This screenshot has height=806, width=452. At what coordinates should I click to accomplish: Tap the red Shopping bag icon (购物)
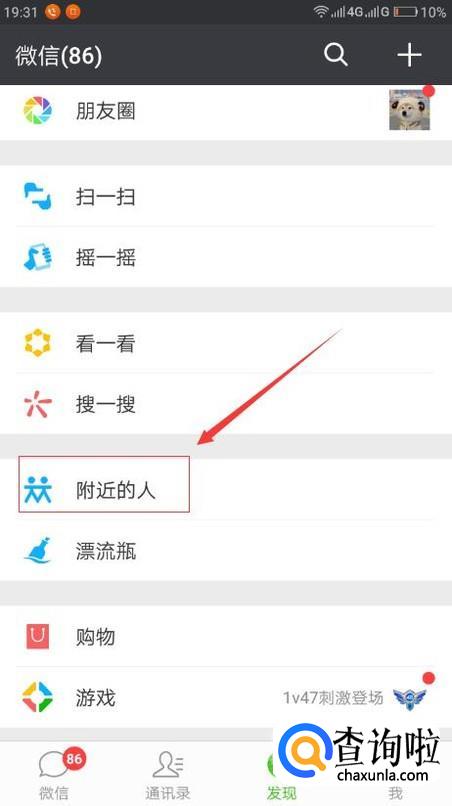[38, 637]
